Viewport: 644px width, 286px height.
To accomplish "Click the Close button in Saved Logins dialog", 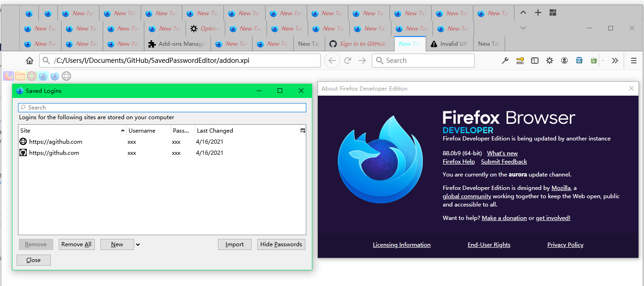I will (x=33, y=260).
